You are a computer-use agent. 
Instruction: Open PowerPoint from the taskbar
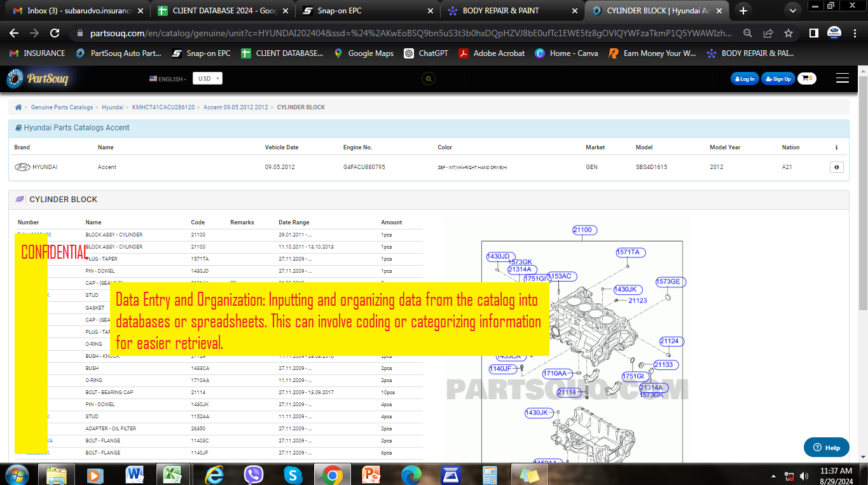tap(371, 475)
